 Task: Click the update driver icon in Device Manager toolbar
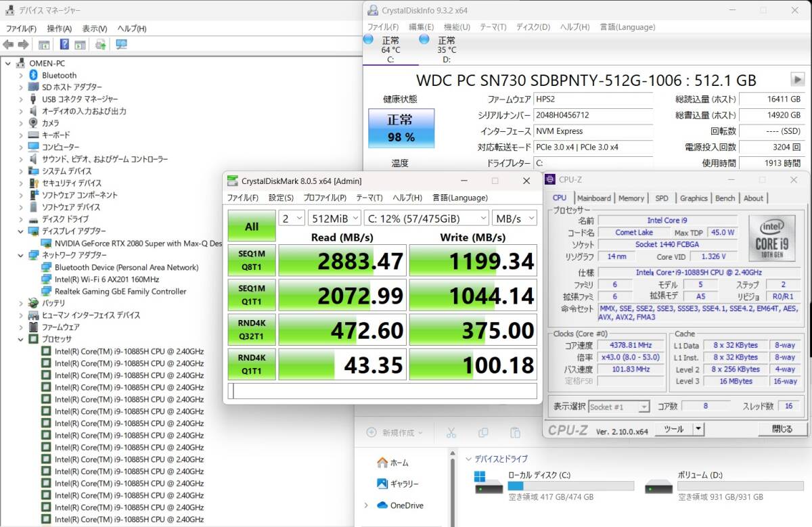pyautogui.click(x=100, y=45)
